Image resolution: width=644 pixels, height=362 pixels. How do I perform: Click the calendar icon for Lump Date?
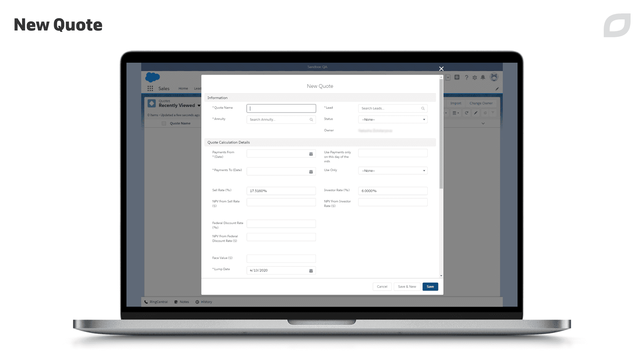pos(311,270)
